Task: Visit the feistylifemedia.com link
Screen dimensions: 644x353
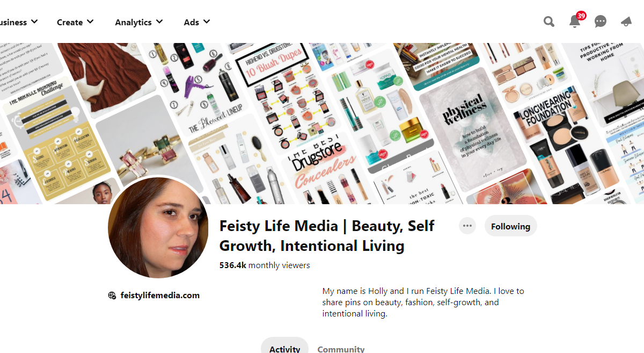Action: (x=160, y=295)
